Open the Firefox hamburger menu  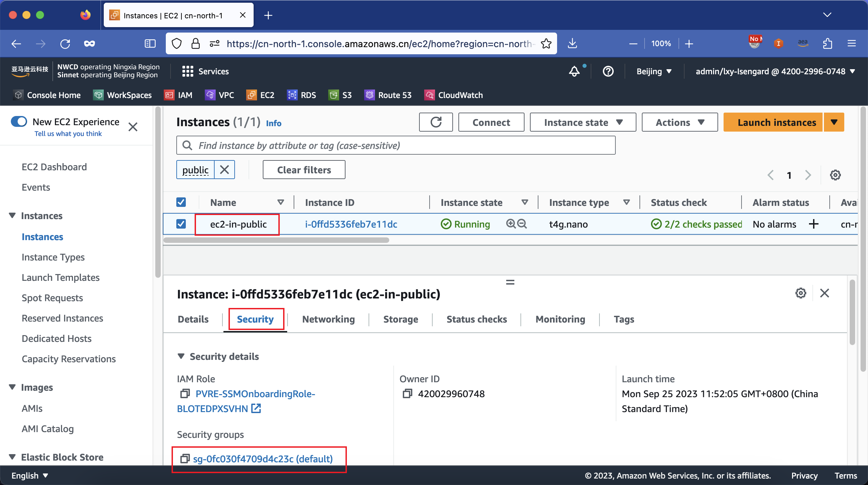852,43
